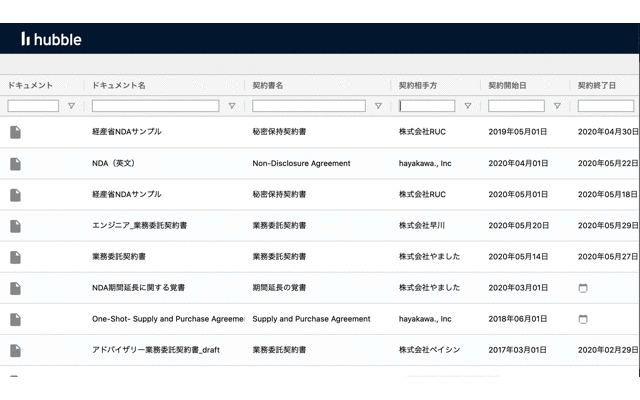This screenshot has width=640, height=400.
Task: Open filter menu for ドキュメント column
Action: (x=71, y=106)
